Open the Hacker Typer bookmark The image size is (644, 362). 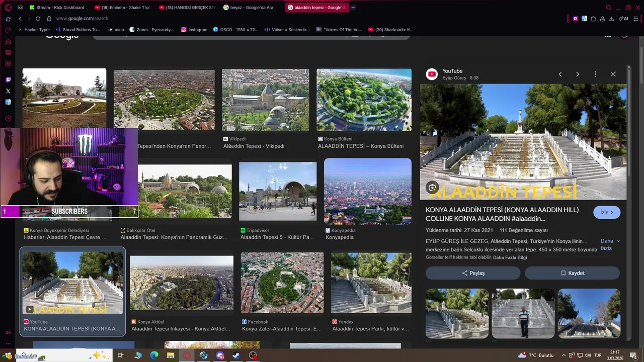point(34,30)
